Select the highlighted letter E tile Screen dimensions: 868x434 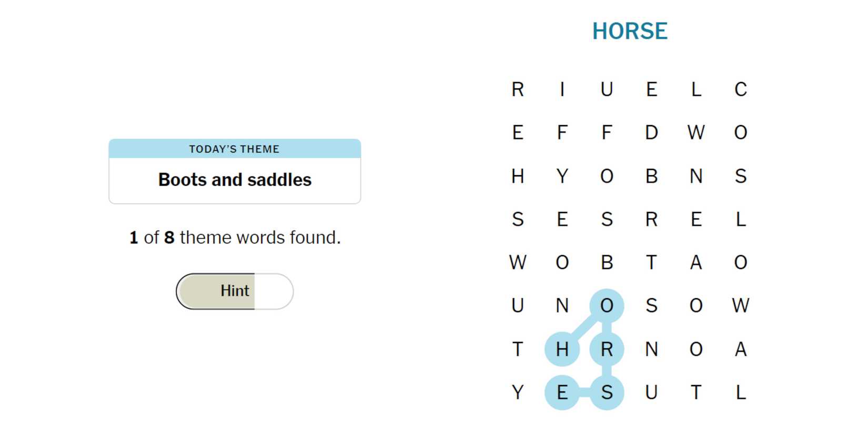point(562,392)
